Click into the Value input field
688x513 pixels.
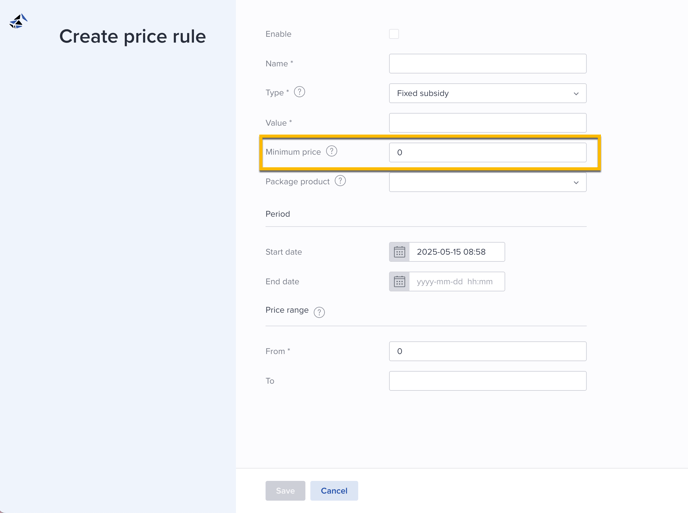tap(487, 123)
